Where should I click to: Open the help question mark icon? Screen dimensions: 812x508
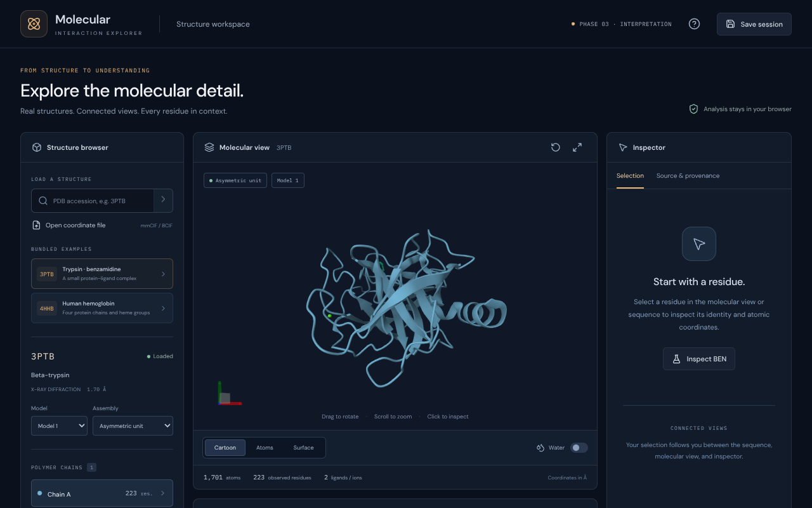click(695, 24)
